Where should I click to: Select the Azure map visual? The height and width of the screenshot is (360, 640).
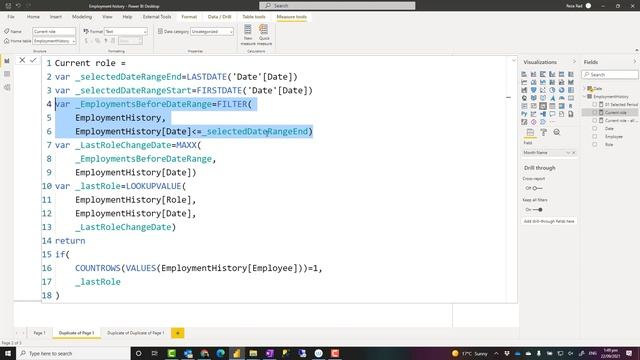(552, 98)
